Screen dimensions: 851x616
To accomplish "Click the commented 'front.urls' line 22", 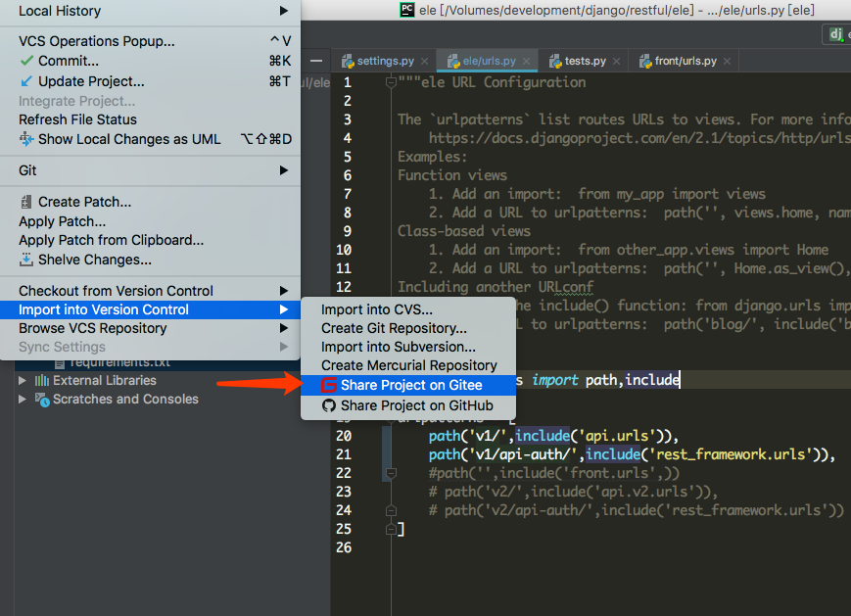I will click(x=553, y=473).
